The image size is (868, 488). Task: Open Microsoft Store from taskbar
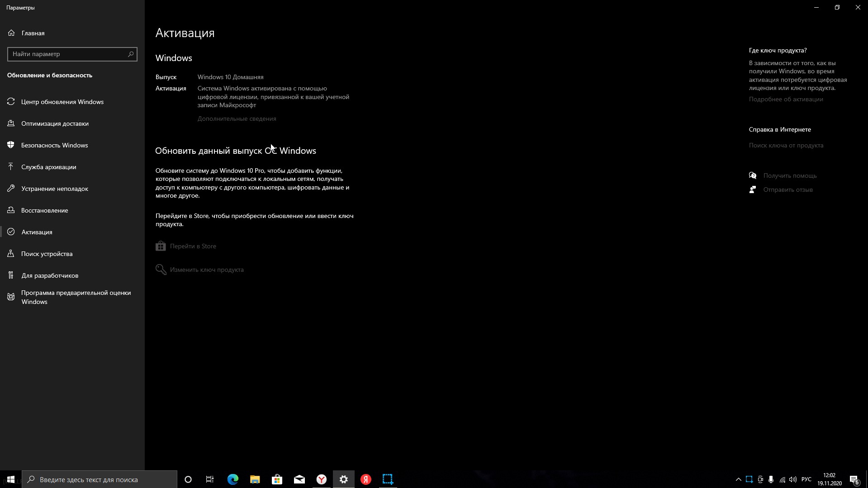coord(277,479)
